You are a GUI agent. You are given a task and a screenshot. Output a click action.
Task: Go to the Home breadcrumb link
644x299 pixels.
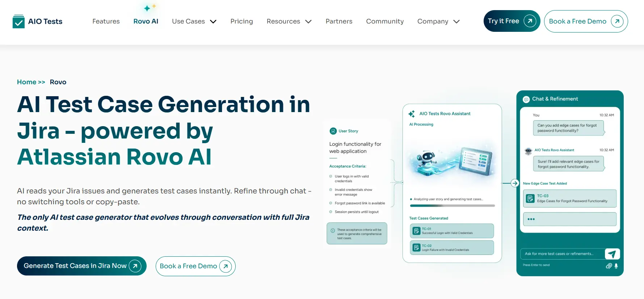tap(27, 82)
